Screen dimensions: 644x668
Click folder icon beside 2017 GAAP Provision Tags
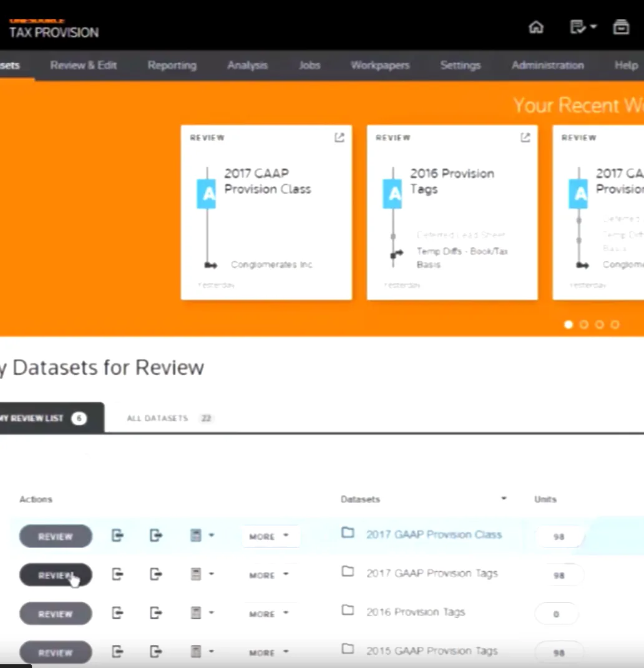[x=348, y=571]
